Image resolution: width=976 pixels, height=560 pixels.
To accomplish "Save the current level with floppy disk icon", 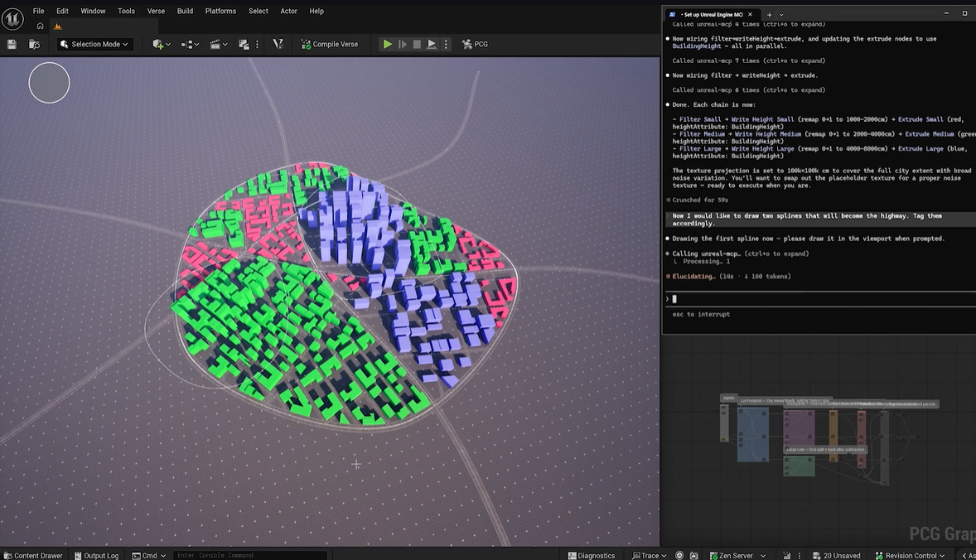I will point(12,44).
